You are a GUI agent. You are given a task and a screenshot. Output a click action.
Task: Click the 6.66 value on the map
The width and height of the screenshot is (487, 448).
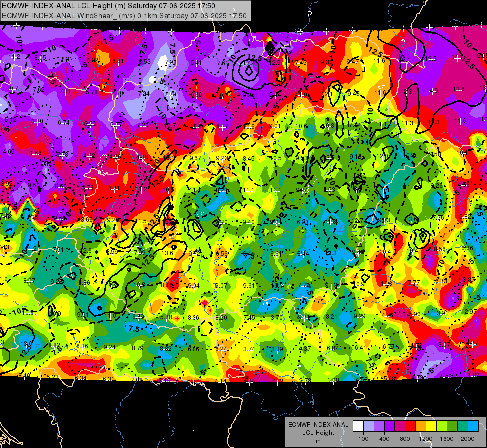click(x=467, y=248)
